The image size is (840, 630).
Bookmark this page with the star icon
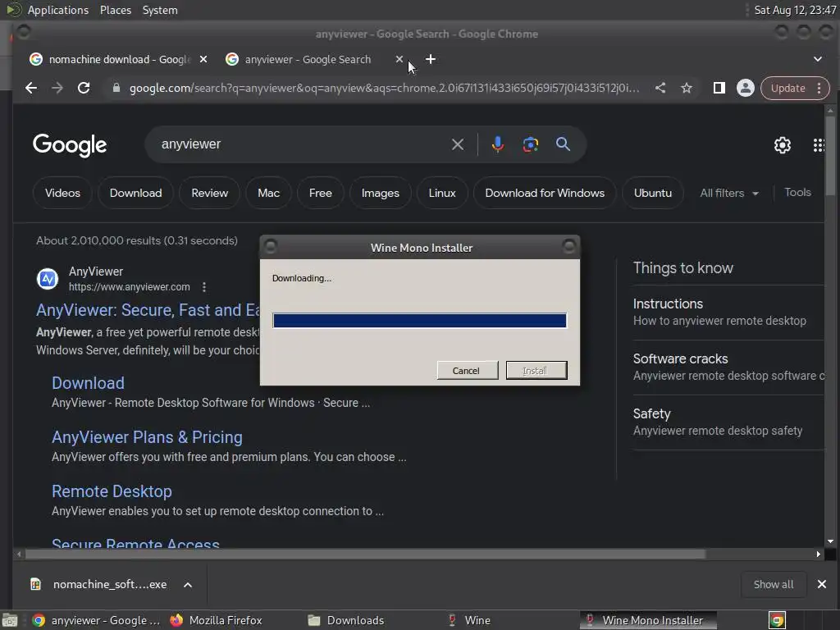[x=687, y=88]
